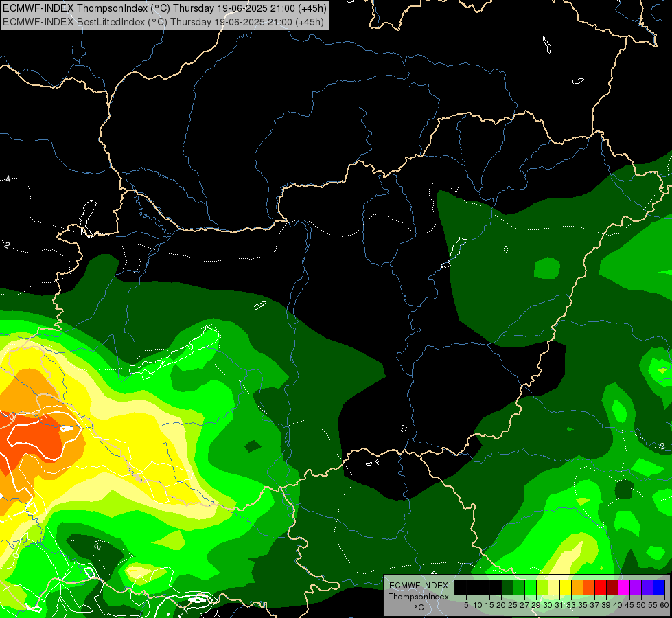Click the legend tick value '55'
This screenshot has width=672, height=618.
653,605
